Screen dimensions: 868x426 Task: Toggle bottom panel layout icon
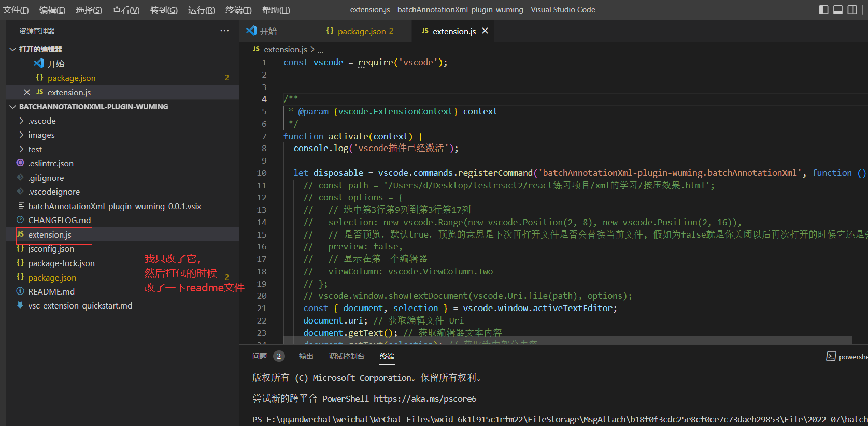pos(838,10)
